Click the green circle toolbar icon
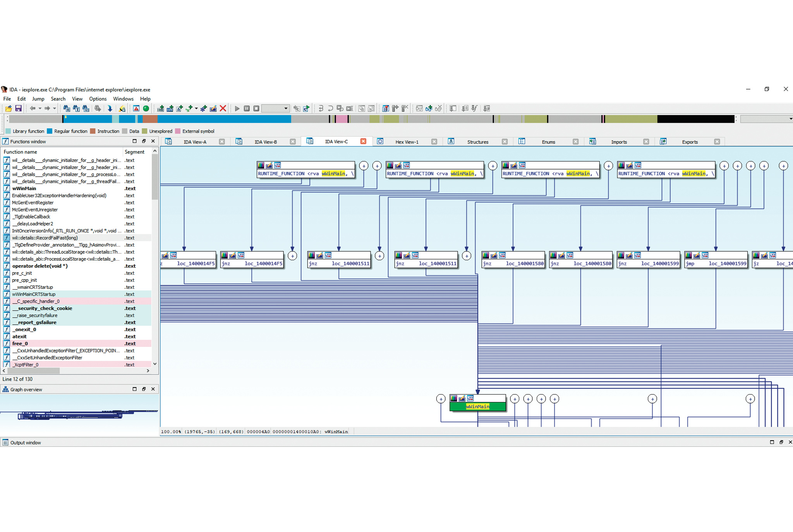The width and height of the screenshot is (793, 532). [146, 109]
